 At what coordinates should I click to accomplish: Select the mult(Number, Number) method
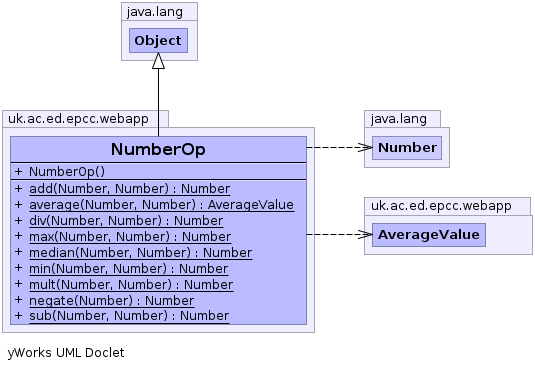pos(131,285)
